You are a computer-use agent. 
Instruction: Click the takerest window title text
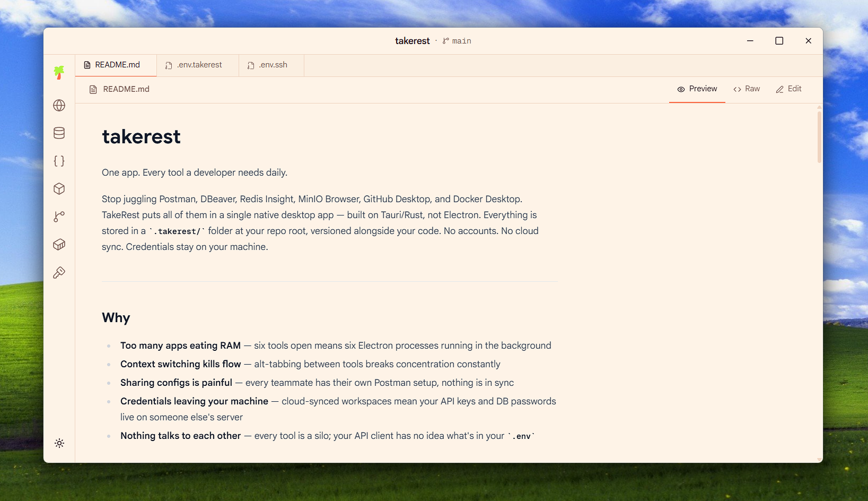click(412, 41)
